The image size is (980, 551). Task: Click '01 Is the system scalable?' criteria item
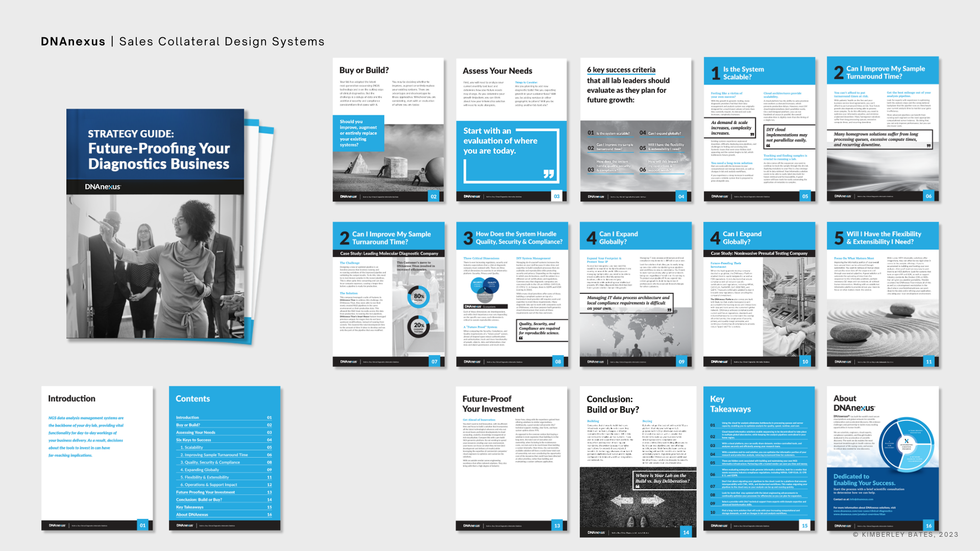click(x=609, y=133)
